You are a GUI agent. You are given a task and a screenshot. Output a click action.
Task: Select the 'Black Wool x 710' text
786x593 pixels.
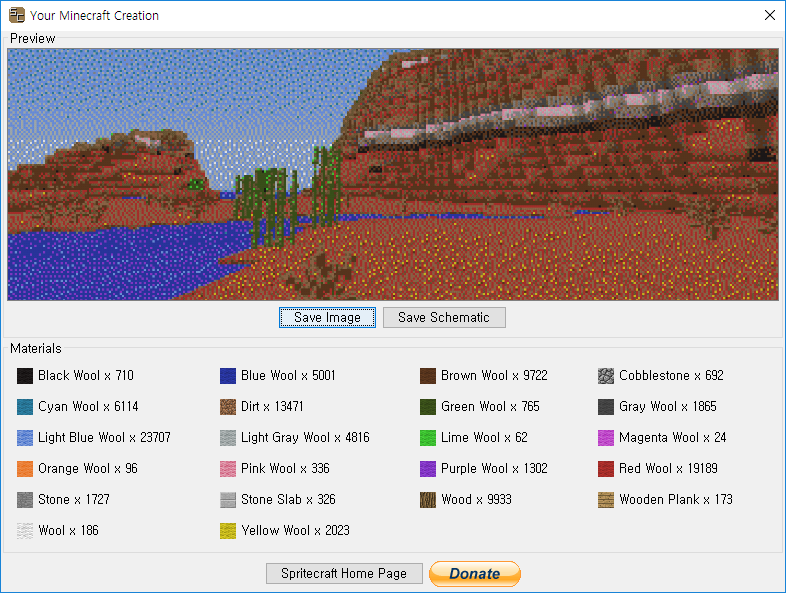point(86,375)
